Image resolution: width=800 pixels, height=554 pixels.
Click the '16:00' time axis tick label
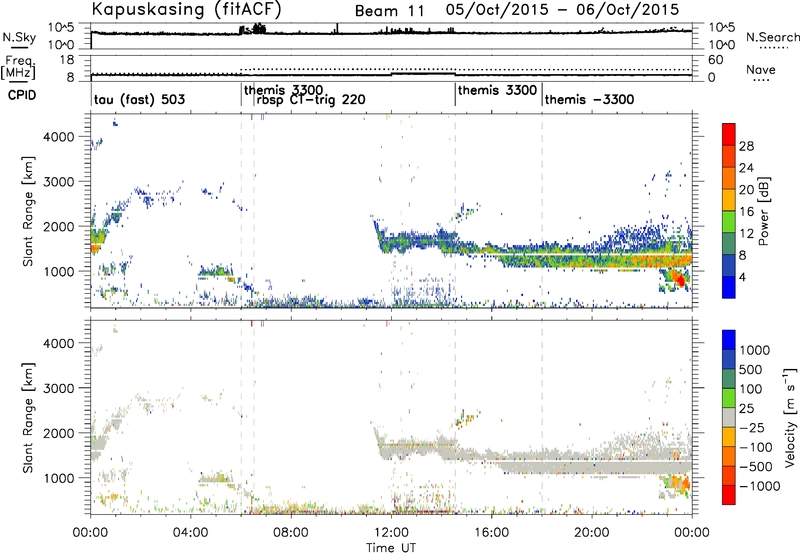pyautogui.click(x=491, y=533)
